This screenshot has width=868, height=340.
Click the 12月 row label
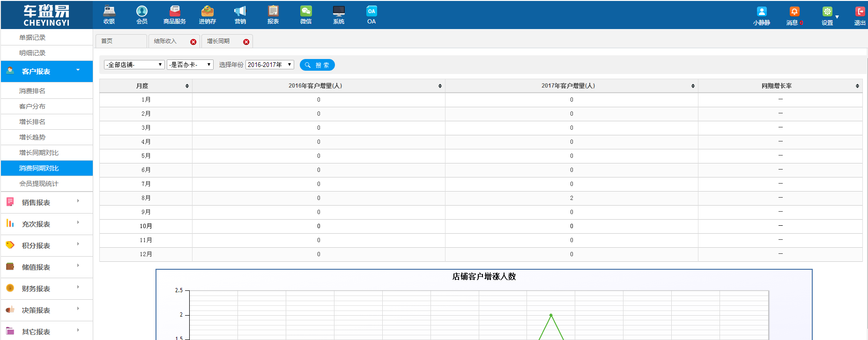tap(146, 254)
